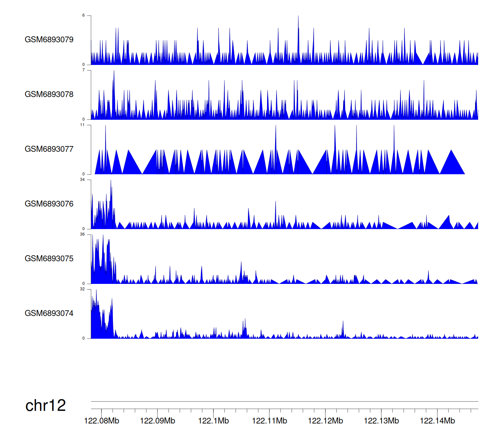
Task: Select the GSM6893074 track label
Action: [x=49, y=313]
